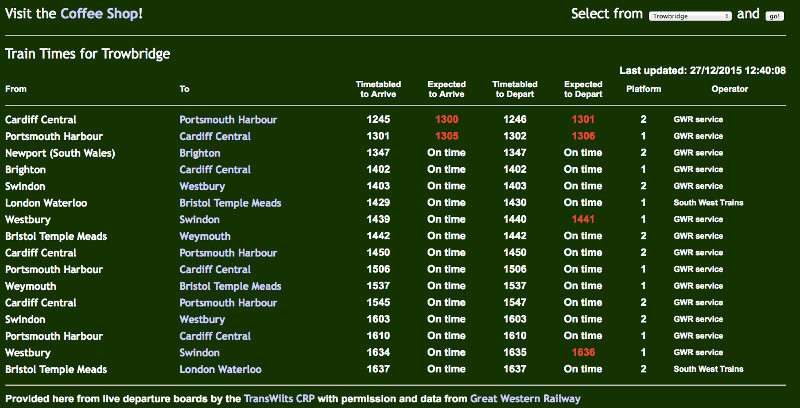Screen dimensions: 800x408
Task: Visit the Great Western Railway link
Action: 525,398
